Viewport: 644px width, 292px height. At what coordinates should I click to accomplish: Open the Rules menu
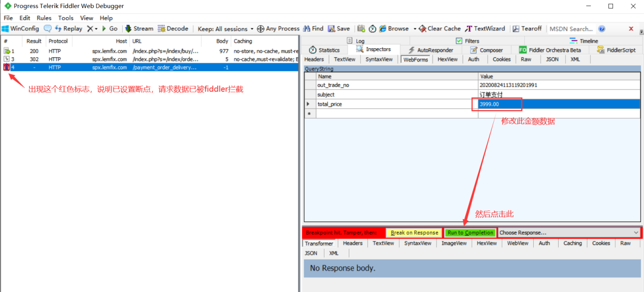point(44,18)
